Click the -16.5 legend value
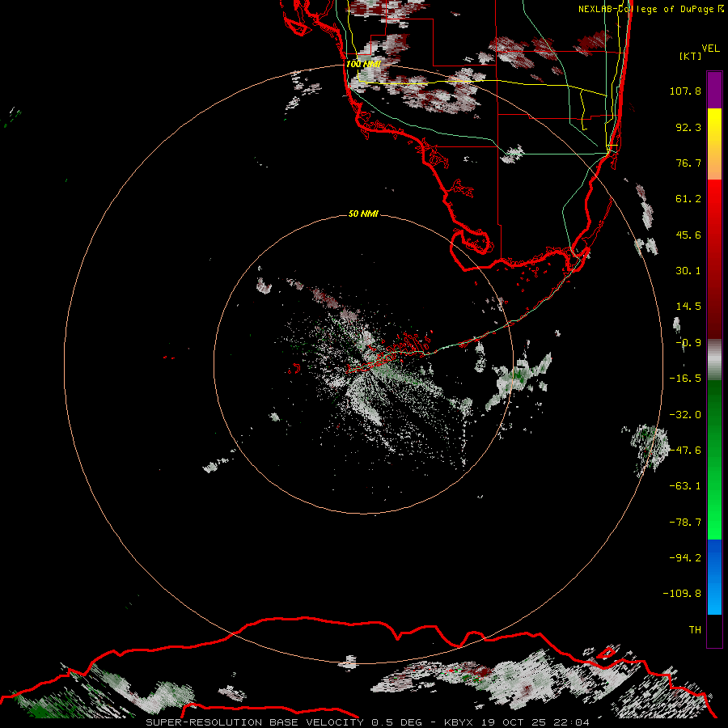Viewport: 728px width, 728px height. pos(685,379)
